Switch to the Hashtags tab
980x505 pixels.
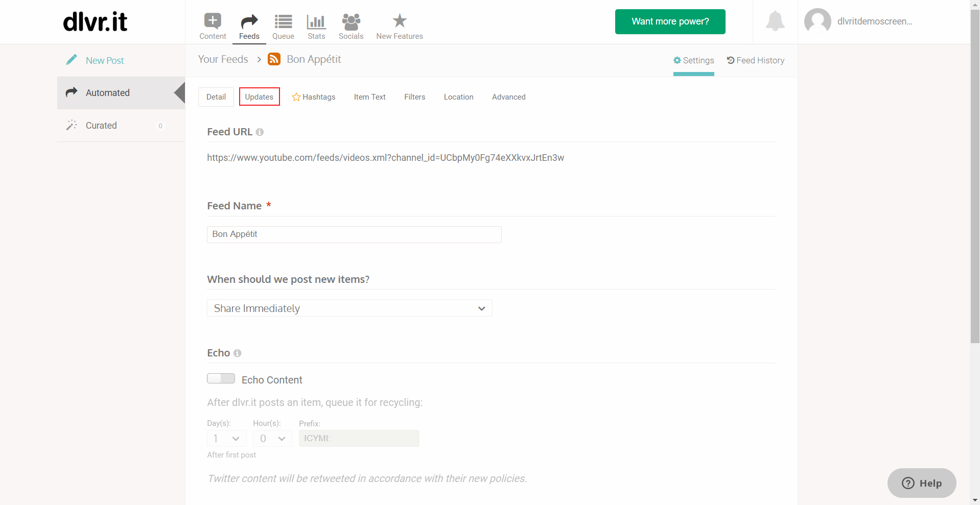tap(314, 97)
